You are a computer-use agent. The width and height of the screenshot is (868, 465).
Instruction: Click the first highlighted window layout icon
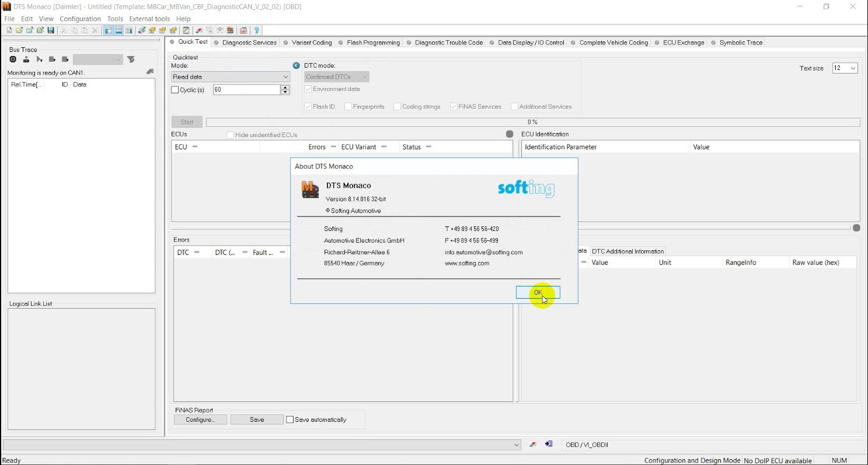pos(109,30)
